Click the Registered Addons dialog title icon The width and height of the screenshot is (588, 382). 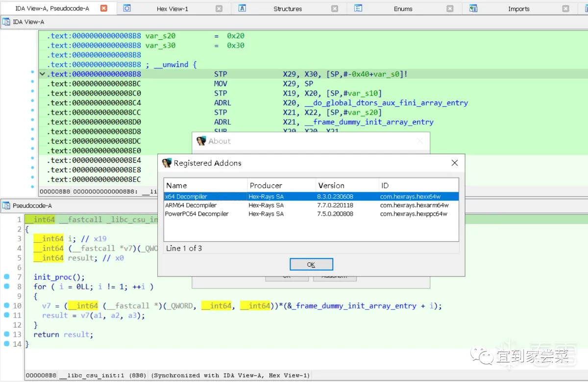click(x=167, y=163)
